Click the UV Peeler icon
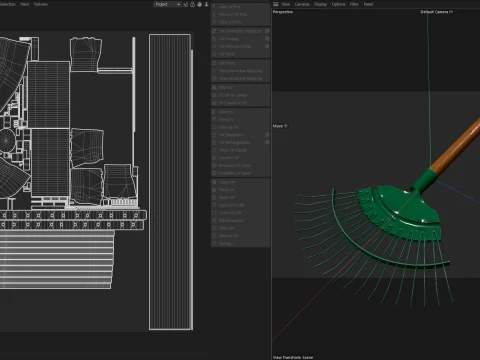Viewport: 480px width, 360px height. coord(214,63)
